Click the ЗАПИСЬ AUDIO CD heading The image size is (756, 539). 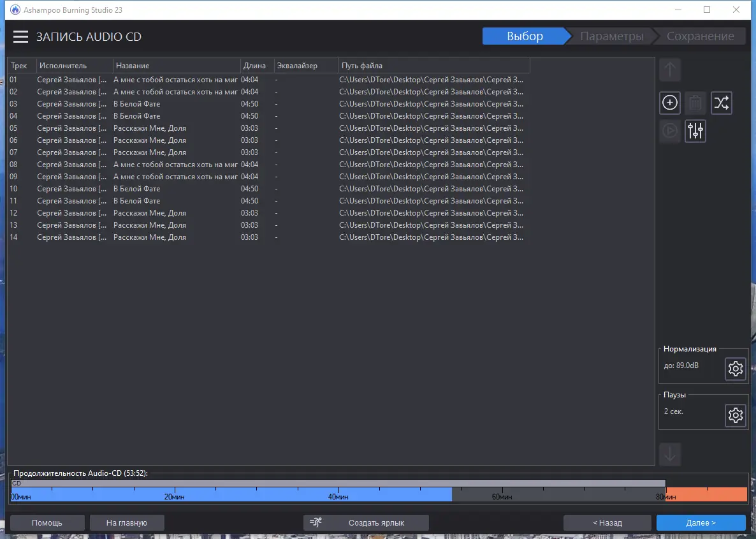[x=89, y=36]
